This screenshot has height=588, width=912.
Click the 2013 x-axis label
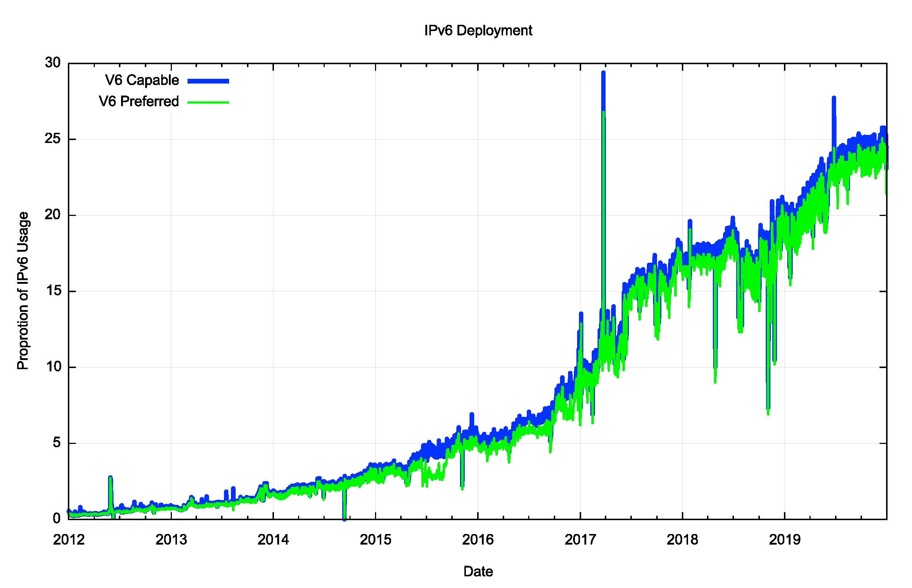point(171,539)
